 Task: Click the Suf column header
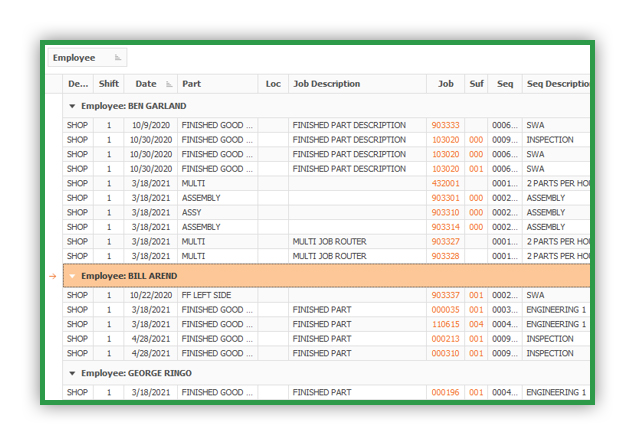click(476, 84)
